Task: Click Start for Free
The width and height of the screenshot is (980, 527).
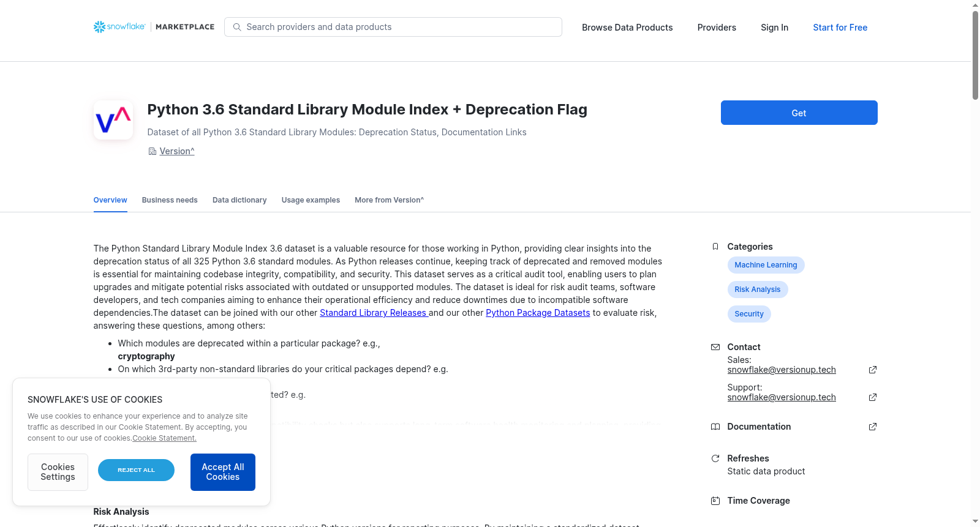Action: [x=840, y=28]
